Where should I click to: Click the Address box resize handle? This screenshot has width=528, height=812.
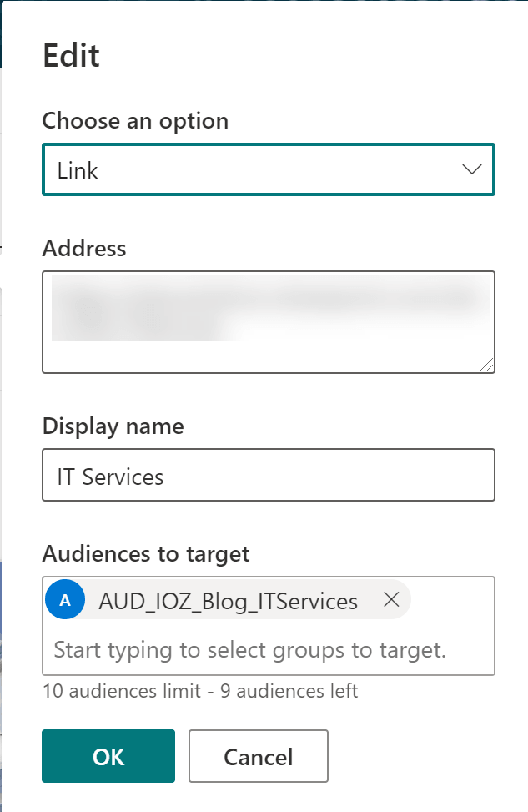point(487,365)
